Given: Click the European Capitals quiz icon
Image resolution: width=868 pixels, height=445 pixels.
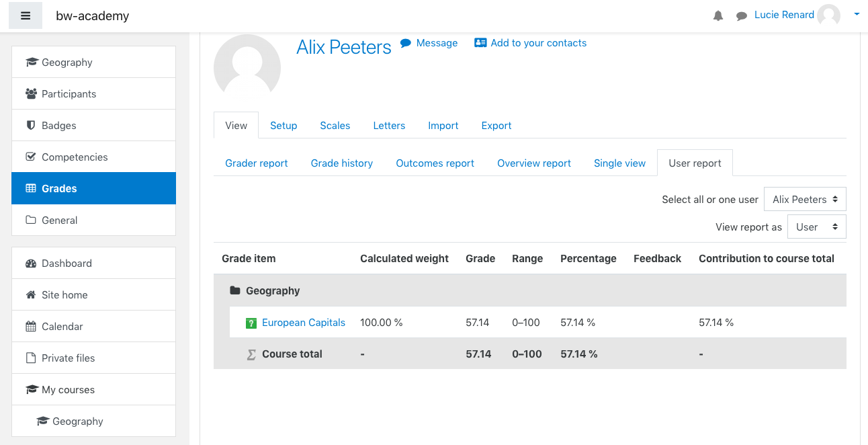Looking at the screenshot, I should [x=251, y=323].
